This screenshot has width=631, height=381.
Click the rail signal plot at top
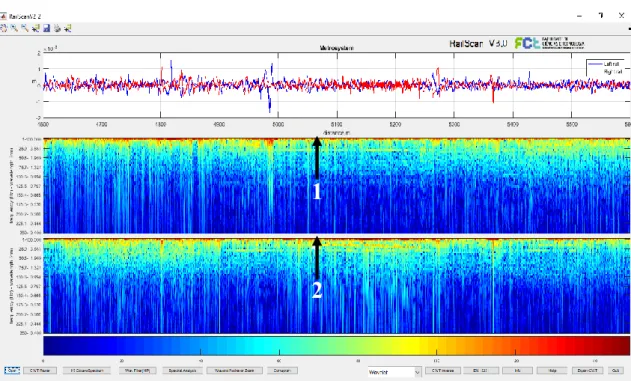pos(336,85)
